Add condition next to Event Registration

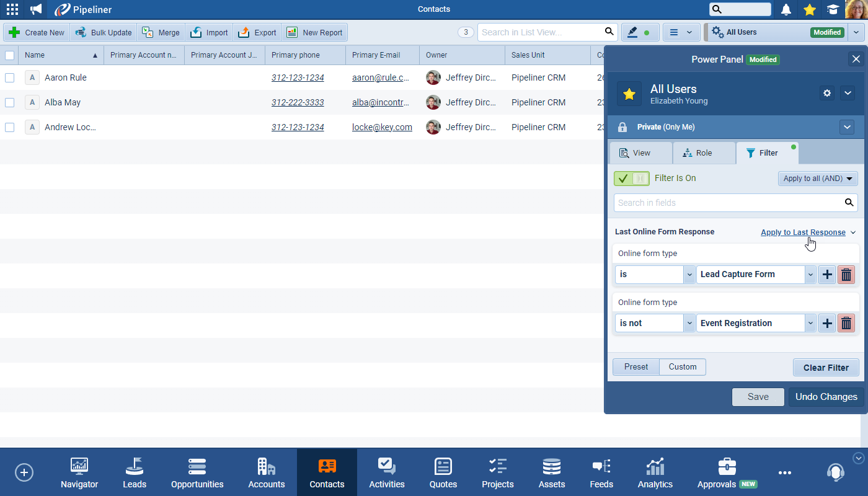pos(827,324)
